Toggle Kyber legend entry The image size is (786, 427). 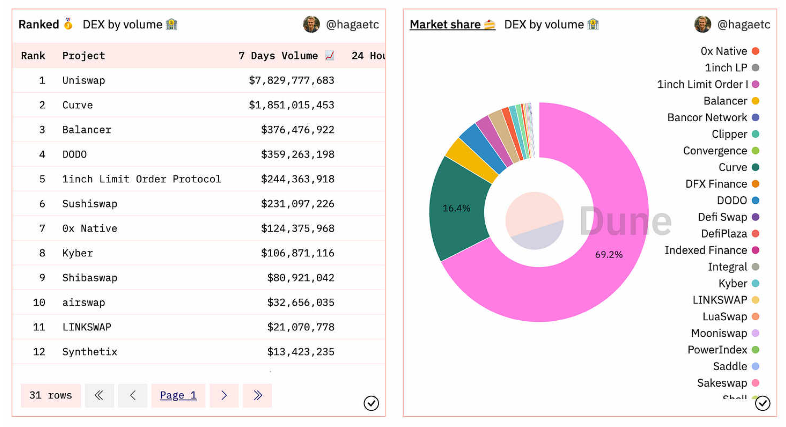(739, 283)
